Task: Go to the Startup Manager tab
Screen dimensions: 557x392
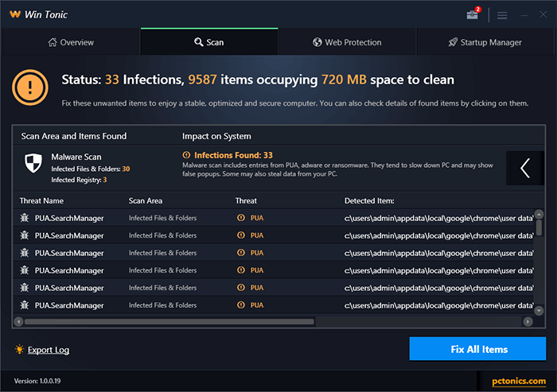Action: coord(485,42)
